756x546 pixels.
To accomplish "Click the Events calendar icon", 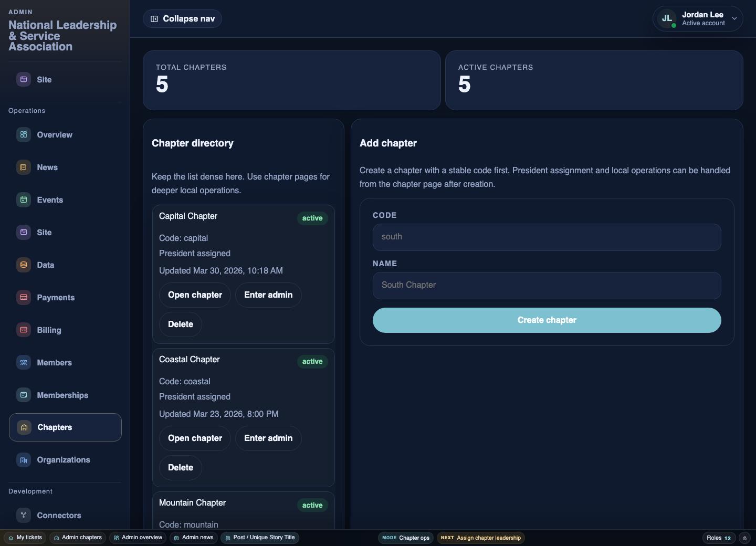I will click(x=24, y=200).
